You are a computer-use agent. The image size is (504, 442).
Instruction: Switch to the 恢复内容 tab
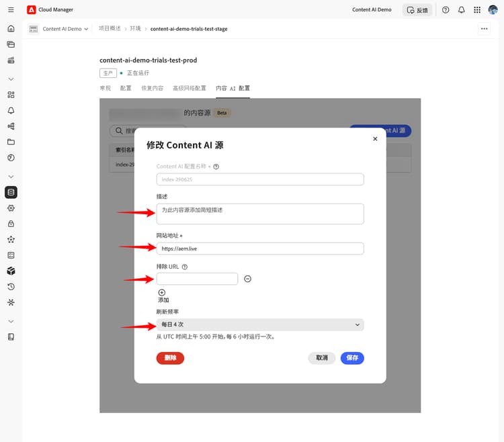(153, 89)
